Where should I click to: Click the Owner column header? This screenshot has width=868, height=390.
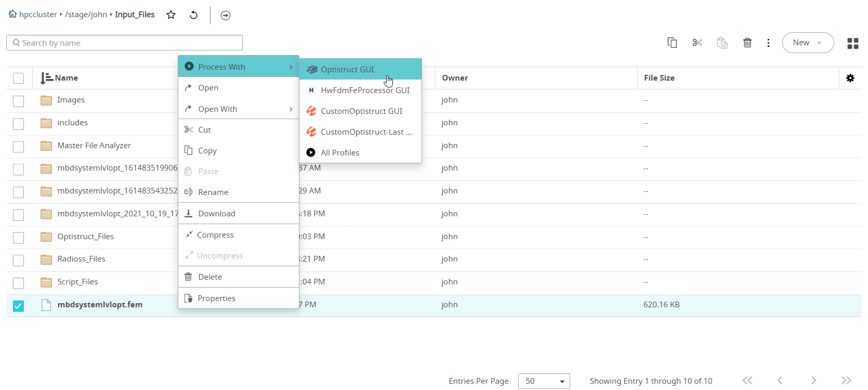point(455,78)
